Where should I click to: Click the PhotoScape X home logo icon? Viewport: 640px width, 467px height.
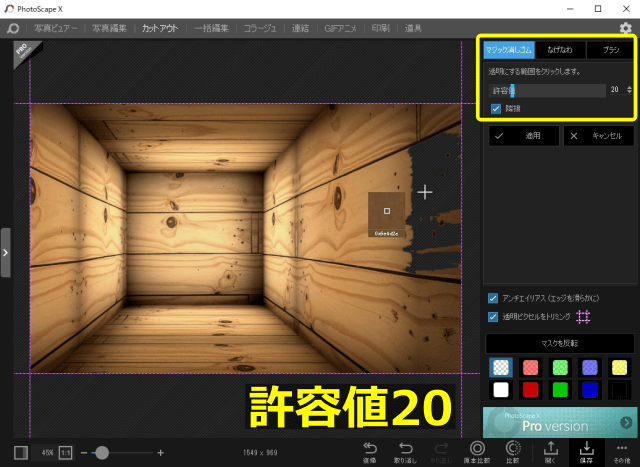pyautogui.click(x=13, y=28)
